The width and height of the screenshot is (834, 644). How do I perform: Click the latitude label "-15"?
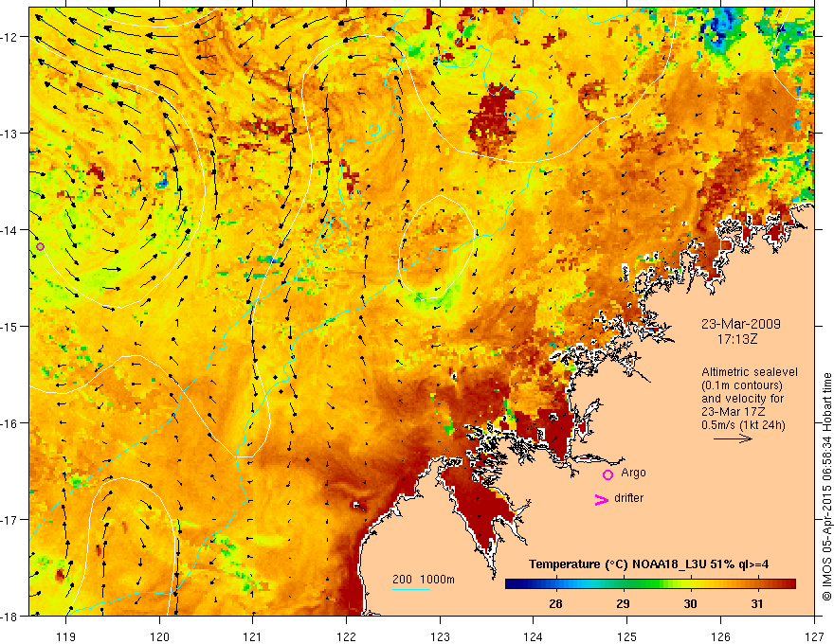tap(9, 326)
